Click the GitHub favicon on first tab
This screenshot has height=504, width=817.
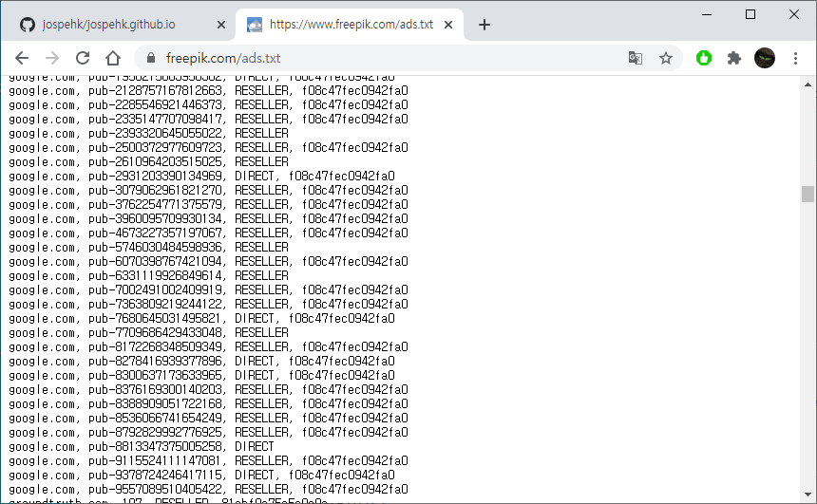[x=28, y=25]
